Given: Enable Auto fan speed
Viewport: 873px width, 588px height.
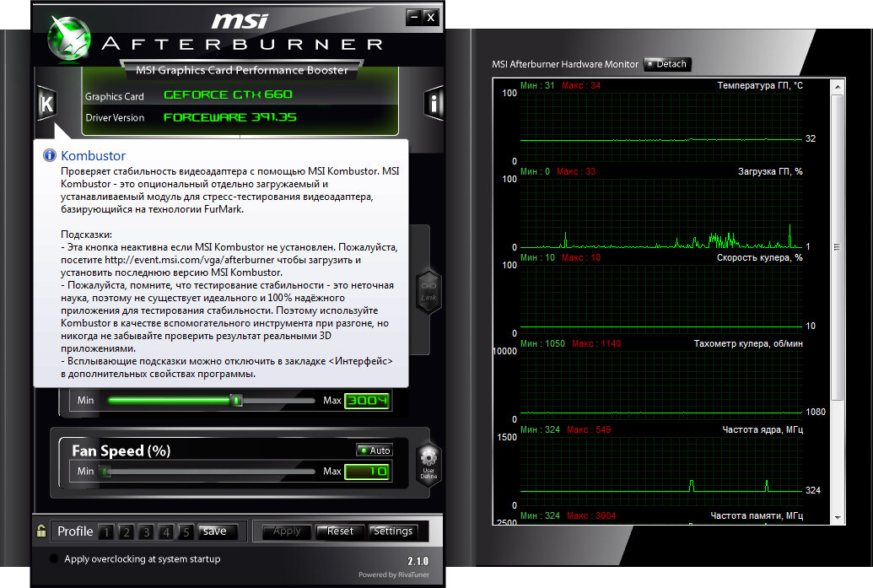Looking at the screenshot, I should (375, 450).
